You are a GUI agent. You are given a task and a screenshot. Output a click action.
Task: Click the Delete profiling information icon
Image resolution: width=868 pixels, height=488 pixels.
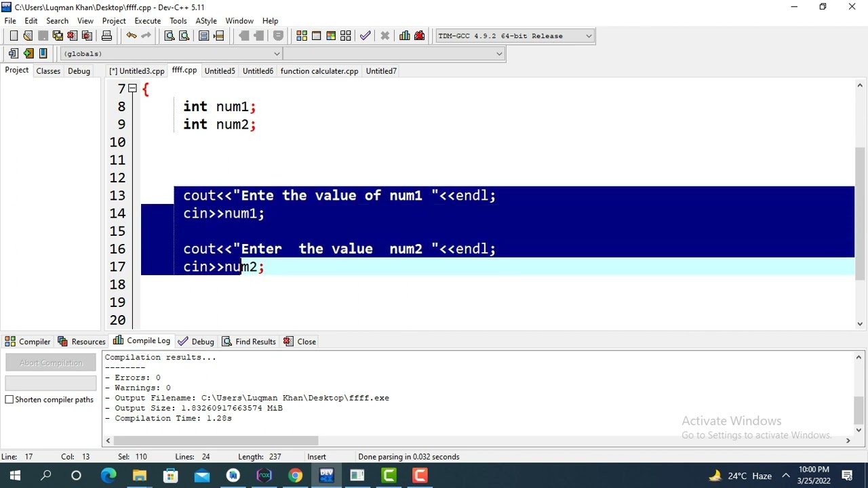(x=419, y=36)
